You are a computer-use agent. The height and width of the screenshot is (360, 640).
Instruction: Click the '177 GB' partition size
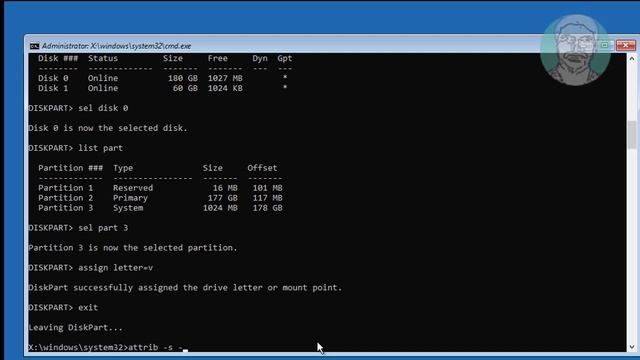tap(222, 198)
